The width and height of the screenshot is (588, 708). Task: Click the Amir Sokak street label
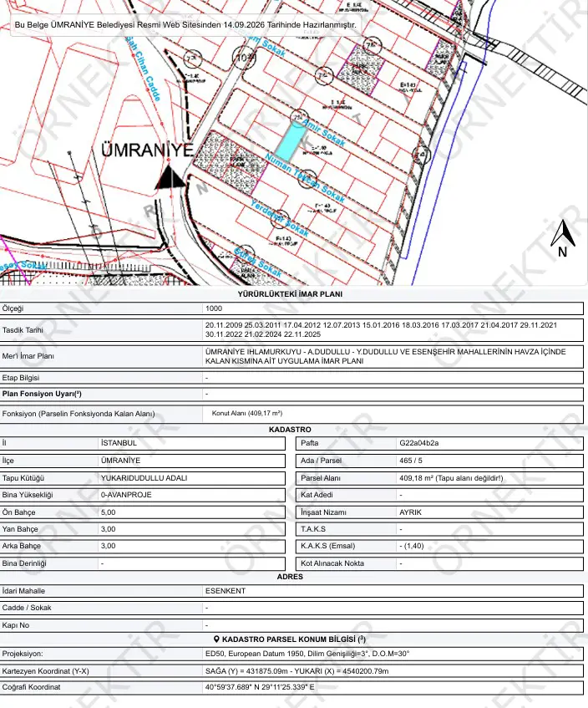[x=323, y=133]
